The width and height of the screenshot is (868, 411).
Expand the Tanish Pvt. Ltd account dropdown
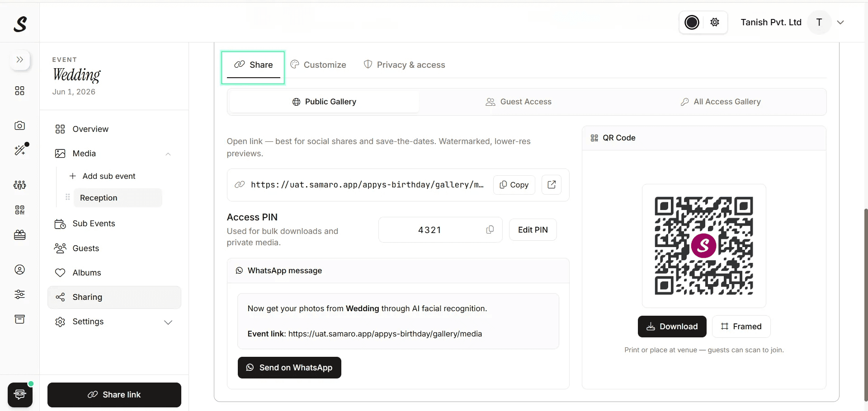click(840, 23)
